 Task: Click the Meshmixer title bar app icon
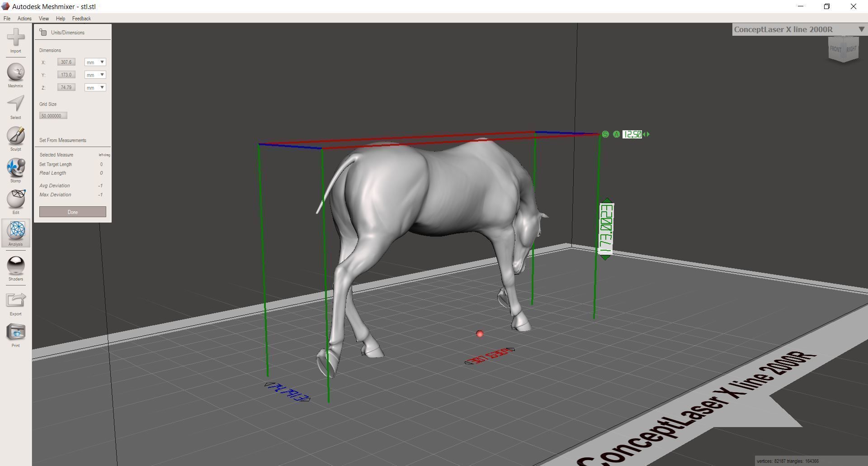click(x=5, y=6)
